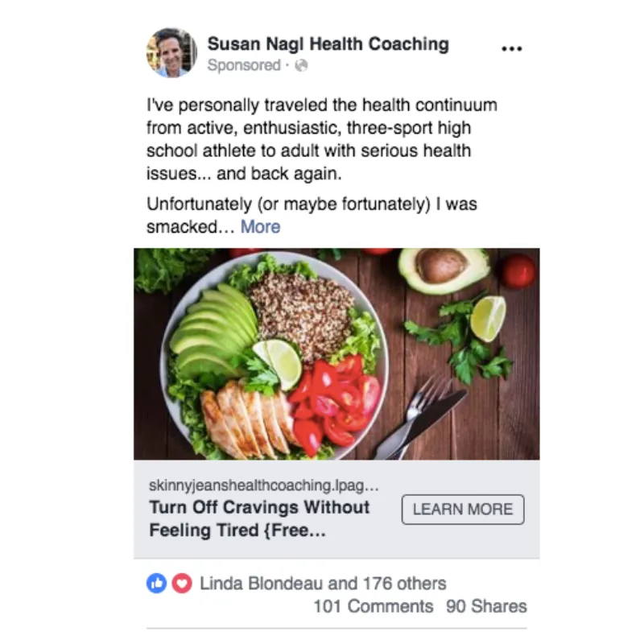Click the LEARN MORE button
This screenshot has height=644, width=644.
coord(463,510)
